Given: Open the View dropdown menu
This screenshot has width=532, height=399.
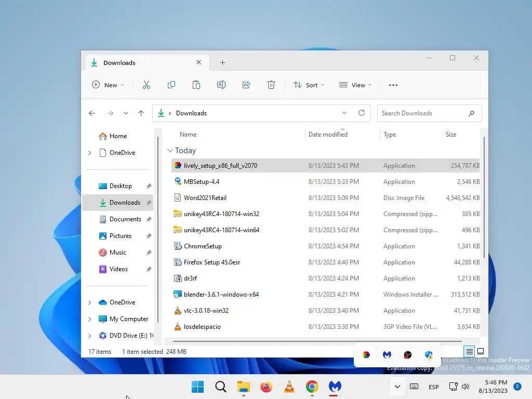Looking at the screenshot, I should (x=355, y=85).
